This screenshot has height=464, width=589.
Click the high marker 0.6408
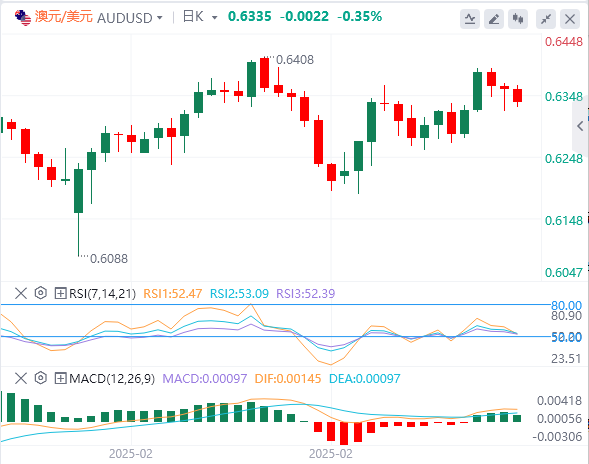click(x=295, y=60)
